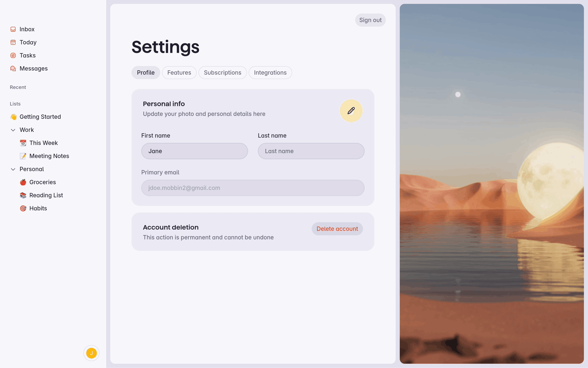
Task: Open Today in the sidebar
Action: [x=28, y=42]
